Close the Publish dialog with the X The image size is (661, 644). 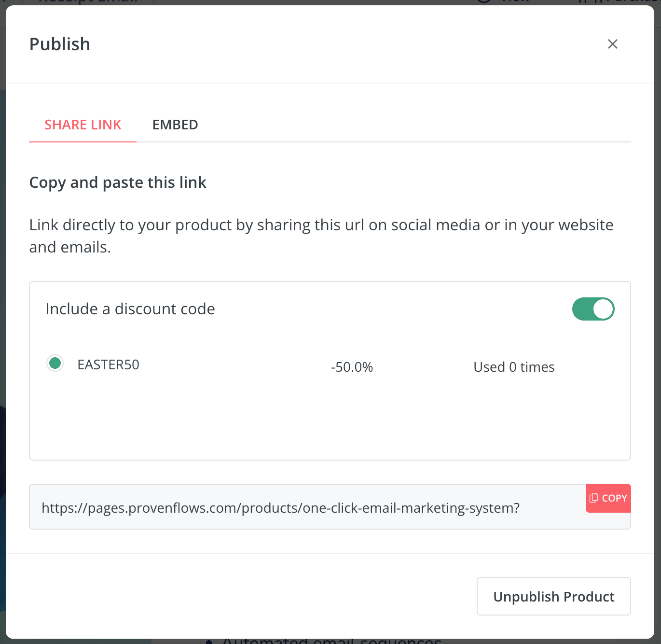coord(613,44)
